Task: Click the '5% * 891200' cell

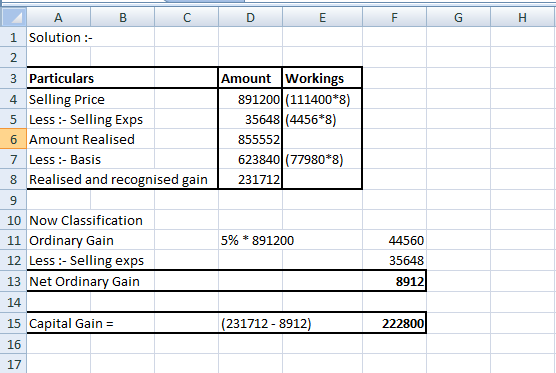Action: pos(257,240)
